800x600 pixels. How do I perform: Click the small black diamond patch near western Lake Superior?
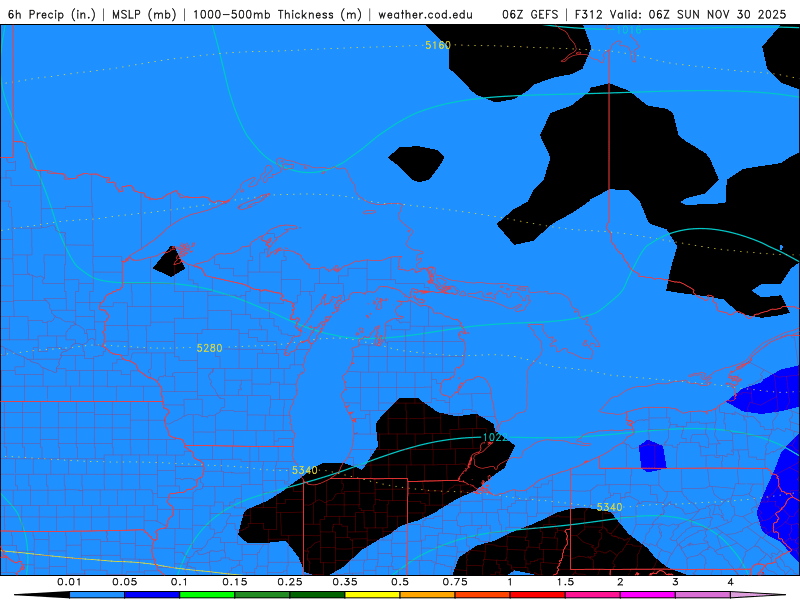(169, 262)
